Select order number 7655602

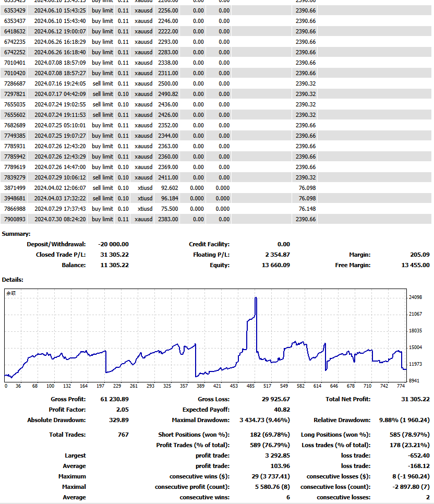coord(15,115)
